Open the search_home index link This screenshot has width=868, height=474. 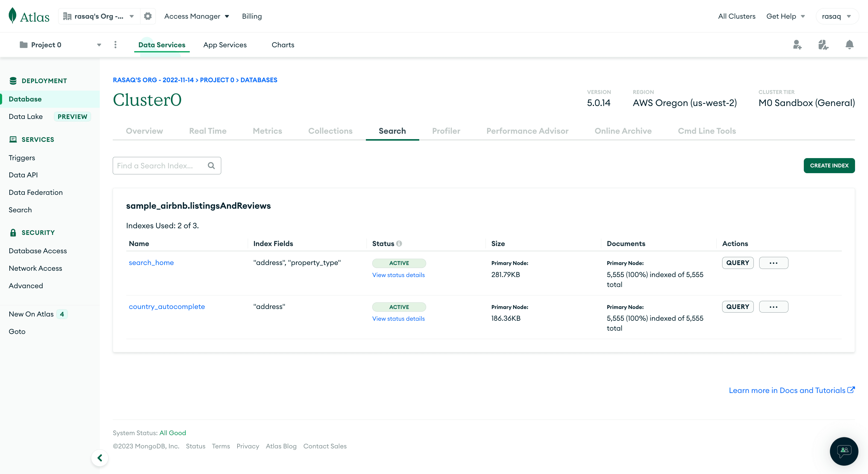point(151,263)
